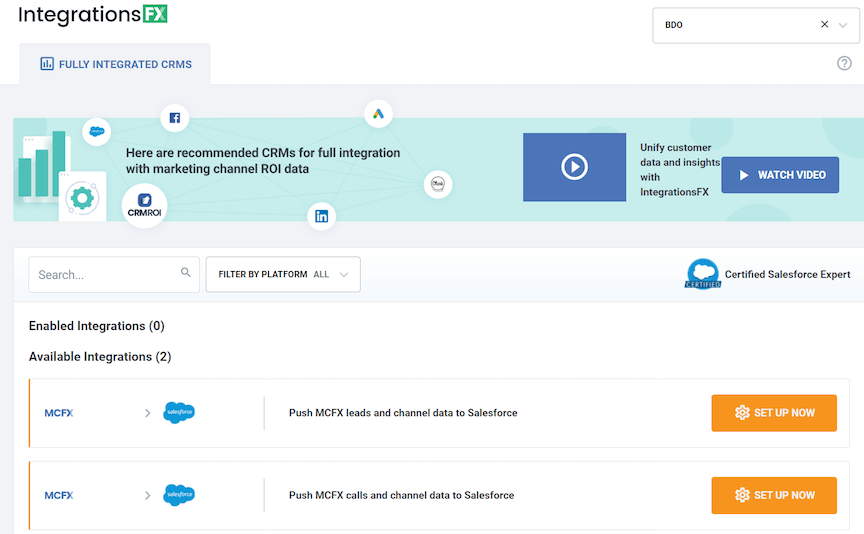The image size is (864, 534).
Task: Click the CRMROI circle icon
Action: coord(144,206)
